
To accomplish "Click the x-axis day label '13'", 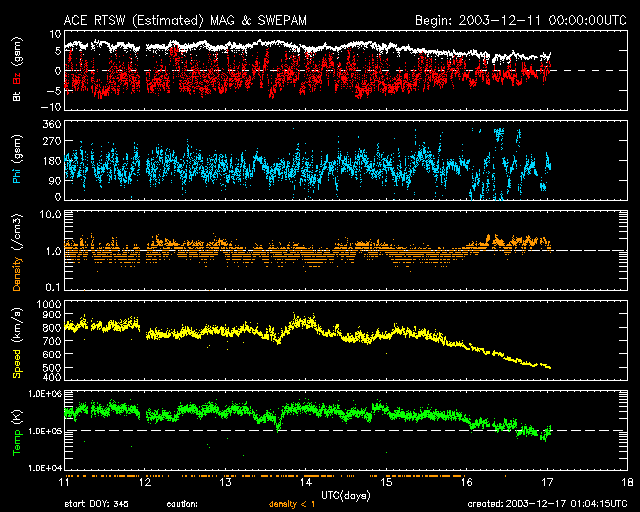I will click(x=225, y=482).
